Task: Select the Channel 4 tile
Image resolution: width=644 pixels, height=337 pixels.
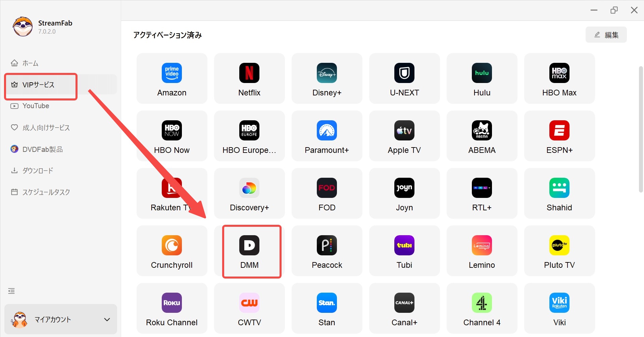Action: [x=482, y=308]
